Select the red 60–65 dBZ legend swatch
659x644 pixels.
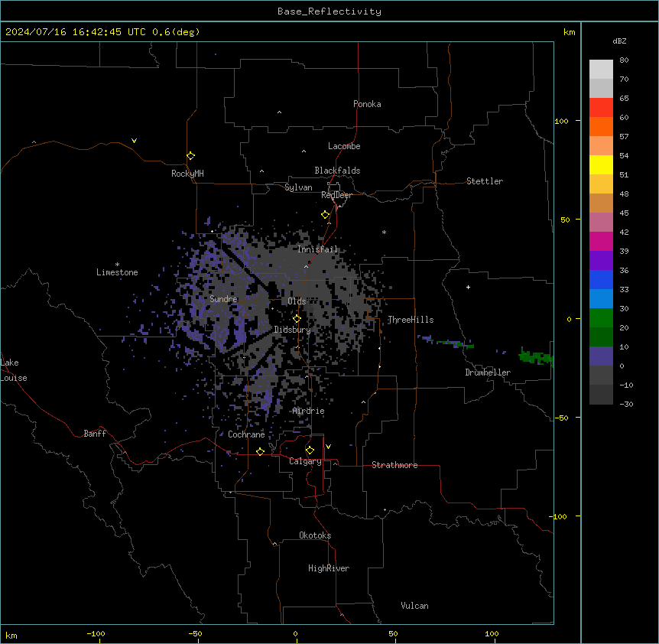click(601, 108)
